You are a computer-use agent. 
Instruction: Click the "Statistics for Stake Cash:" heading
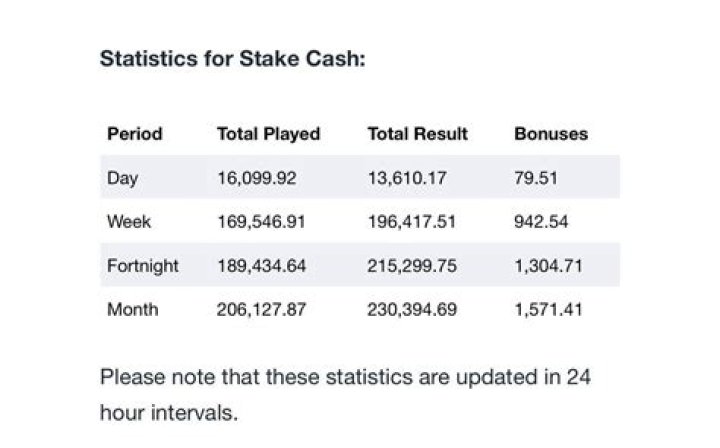coord(232,58)
